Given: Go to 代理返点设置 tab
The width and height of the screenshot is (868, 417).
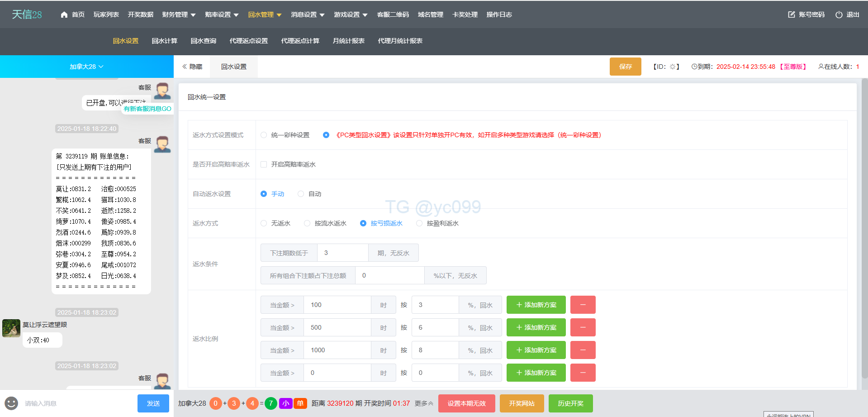Looking at the screenshot, I should click(x=248, y=41).
